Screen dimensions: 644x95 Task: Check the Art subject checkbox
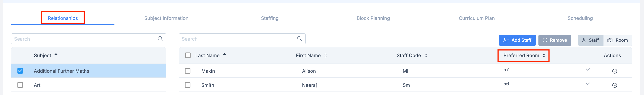tap(20, 85)
